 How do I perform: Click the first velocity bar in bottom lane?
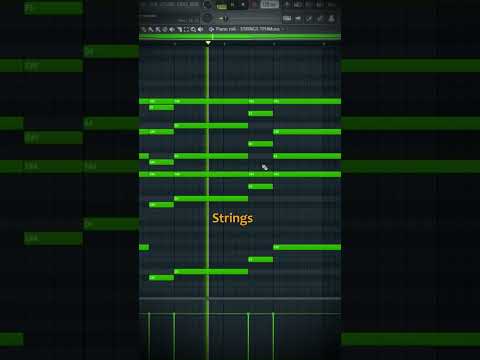[x=149, y=336]
